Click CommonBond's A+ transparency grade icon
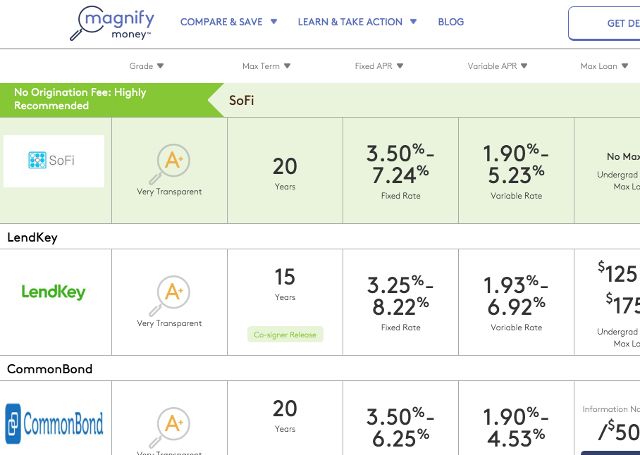This screenshot has width=640, height=455. click(169, 424)
